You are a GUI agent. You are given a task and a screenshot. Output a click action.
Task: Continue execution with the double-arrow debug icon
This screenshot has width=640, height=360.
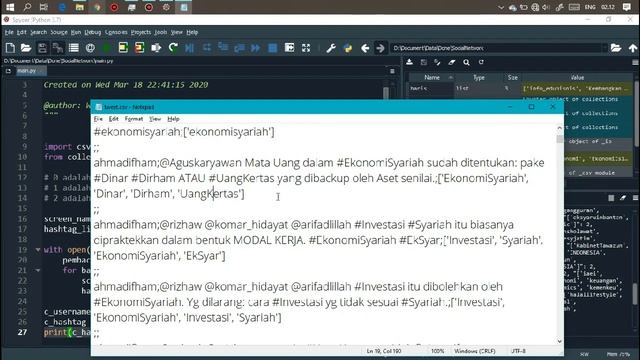pos(256,48)
